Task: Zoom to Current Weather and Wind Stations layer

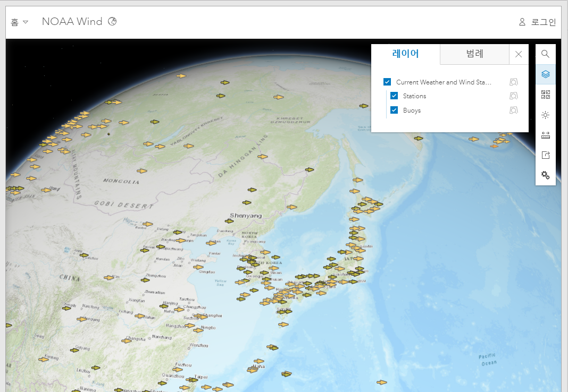Action: tap(514, 82)
